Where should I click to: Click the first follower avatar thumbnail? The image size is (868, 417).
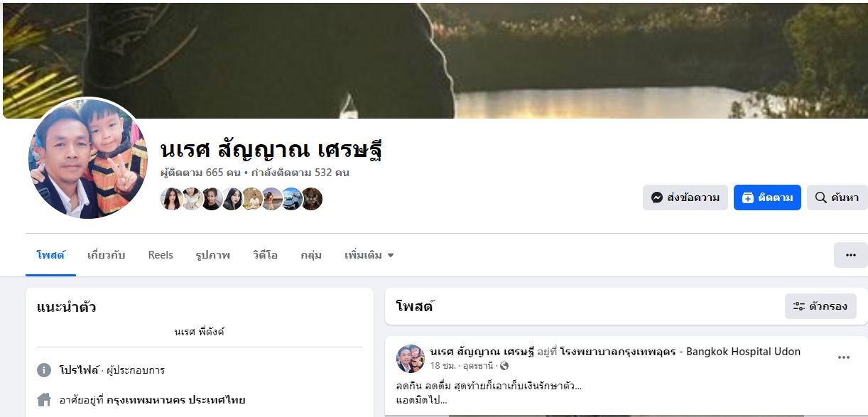point(172,199)
